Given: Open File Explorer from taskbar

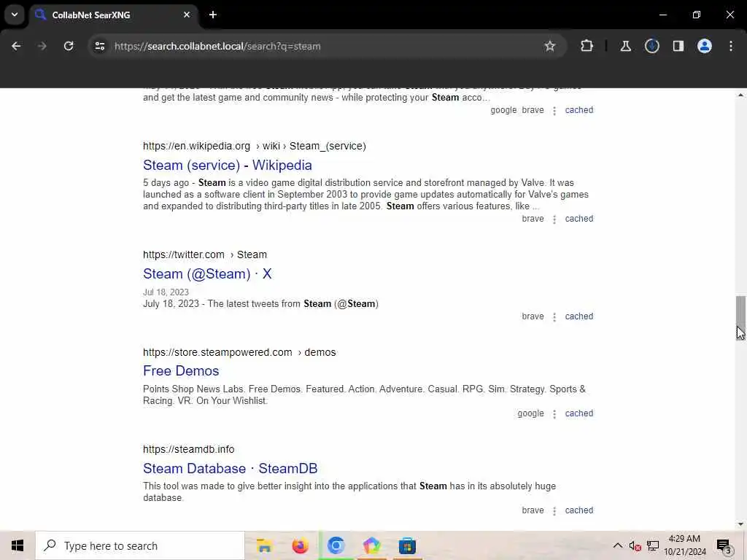Looking at the screenshot, I should (264, 545).
